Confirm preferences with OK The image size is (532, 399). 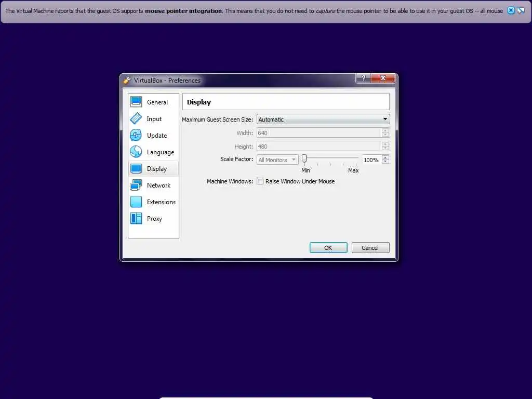pos(328,248)
